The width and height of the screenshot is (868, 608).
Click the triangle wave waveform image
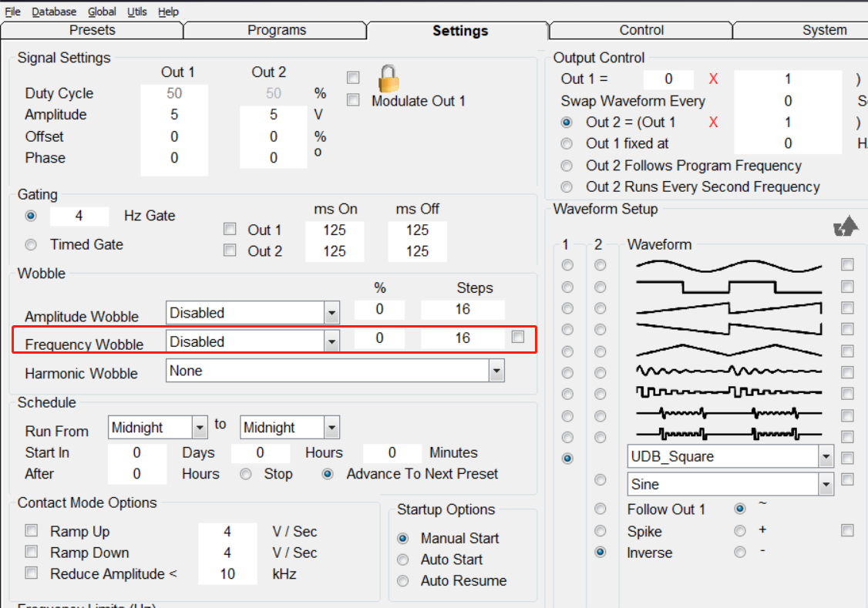click(x=728, y=351)
